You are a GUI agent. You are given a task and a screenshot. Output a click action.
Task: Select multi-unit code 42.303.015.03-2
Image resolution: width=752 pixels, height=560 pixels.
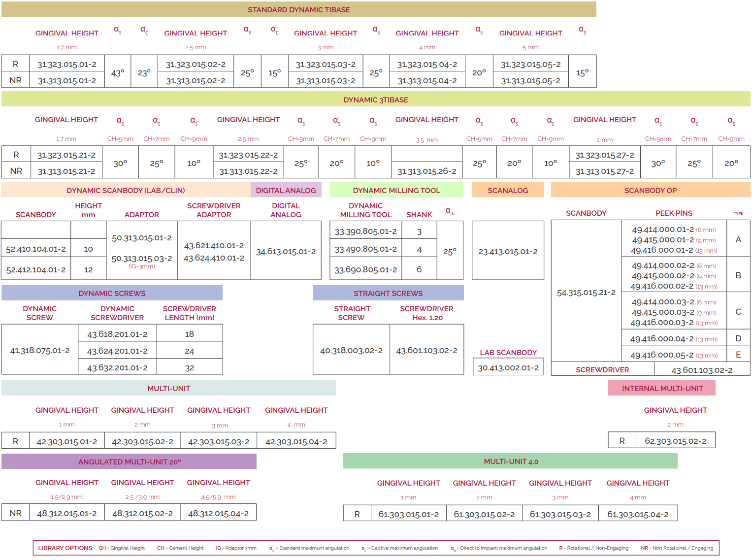coord(219,442)
